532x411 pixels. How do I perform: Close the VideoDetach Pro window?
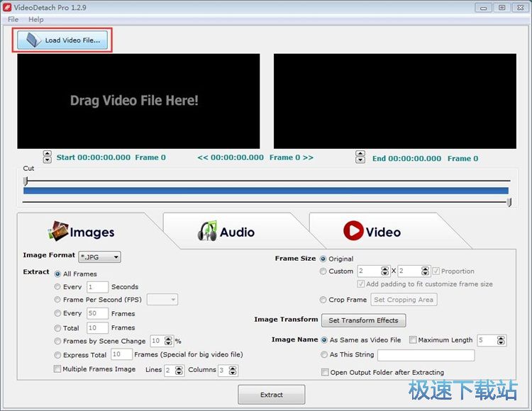pyautogui.click(x=520, y=8)
